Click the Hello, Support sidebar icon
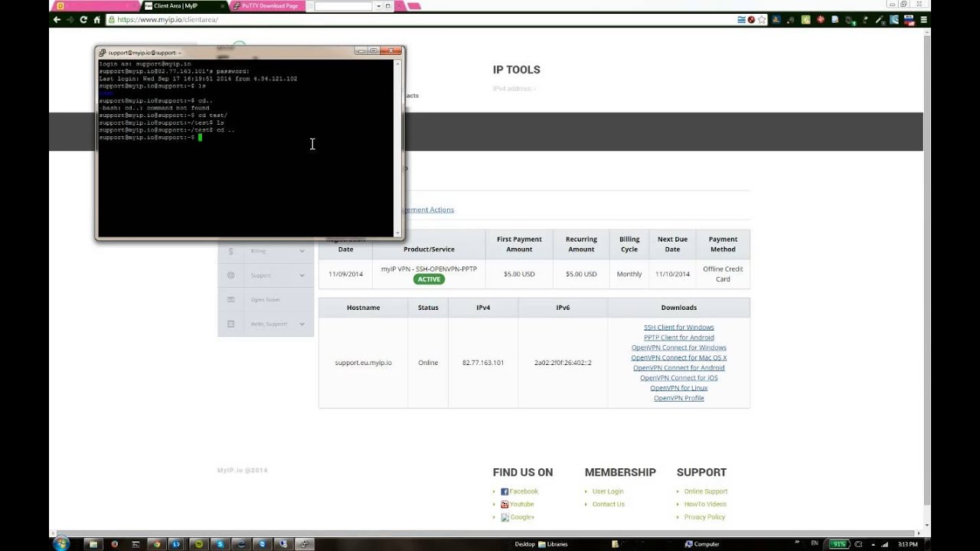The height and width of the screenshot is (551, 980). pos(230,324)
